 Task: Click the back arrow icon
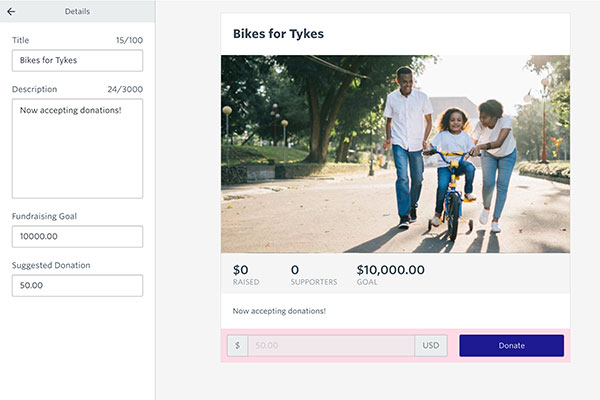(11, 11)
